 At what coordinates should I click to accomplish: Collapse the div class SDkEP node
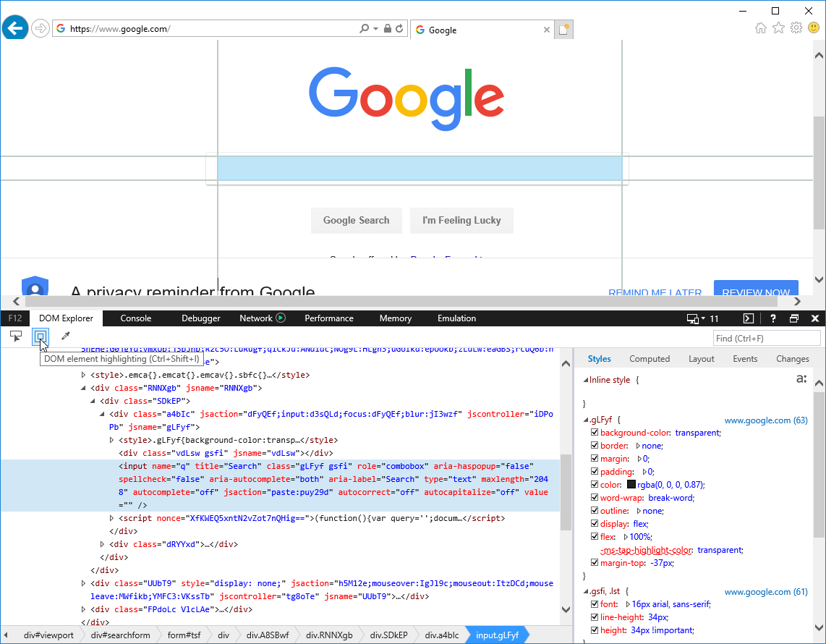click(93, 401)
